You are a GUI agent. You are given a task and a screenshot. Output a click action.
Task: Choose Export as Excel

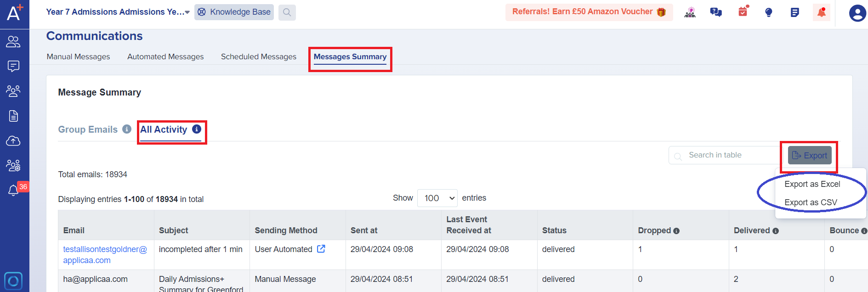point(812,184)
